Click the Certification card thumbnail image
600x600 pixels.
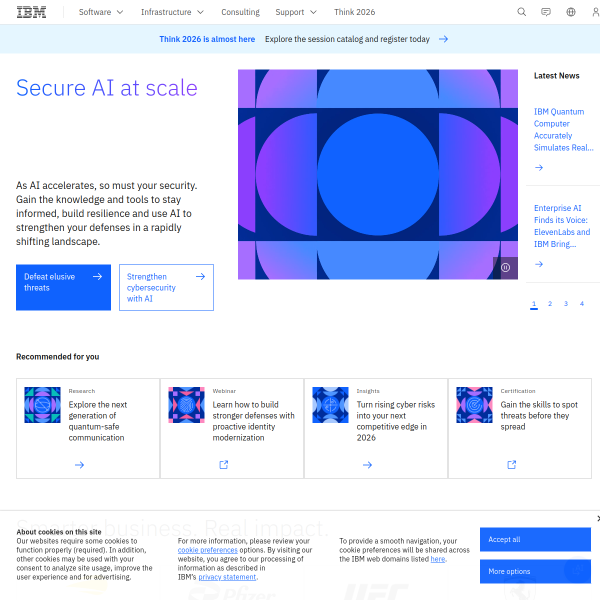474,405
